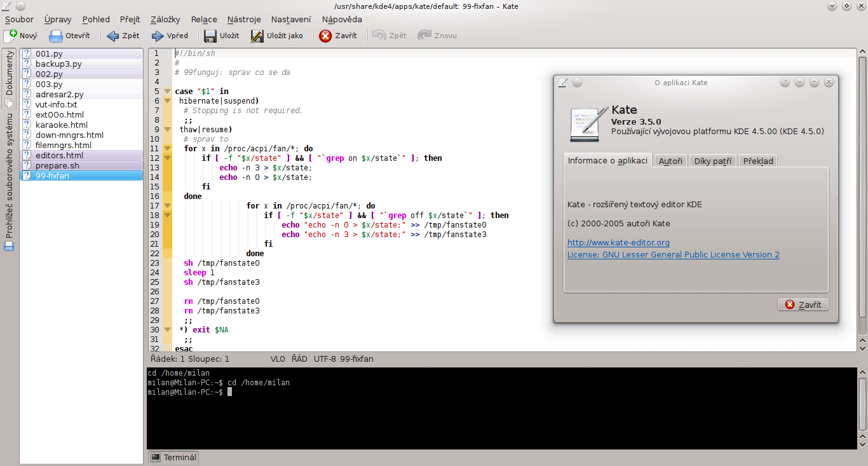Open the Nastavení menu
Screen dimensions: 868x466
(x=291, y=19)
